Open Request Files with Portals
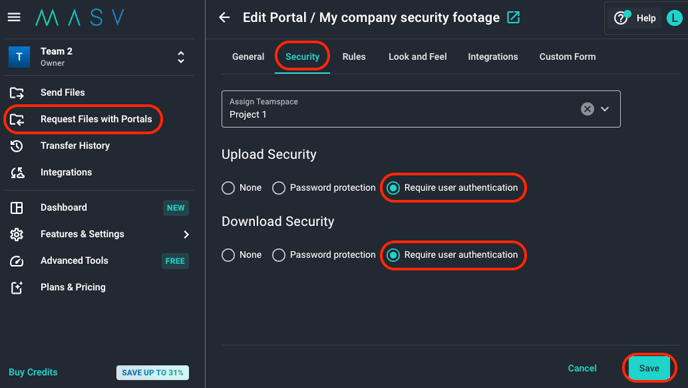This screenshot has height=388, width=688. [96, 119]
